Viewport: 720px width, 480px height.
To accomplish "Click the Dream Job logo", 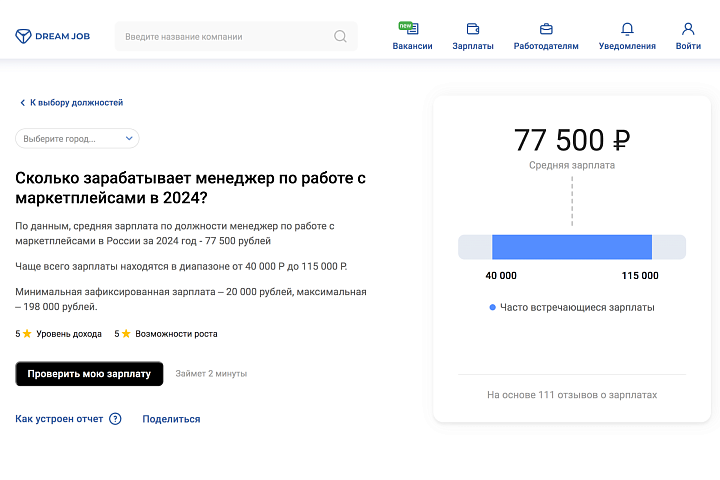I will click(52, 36).
